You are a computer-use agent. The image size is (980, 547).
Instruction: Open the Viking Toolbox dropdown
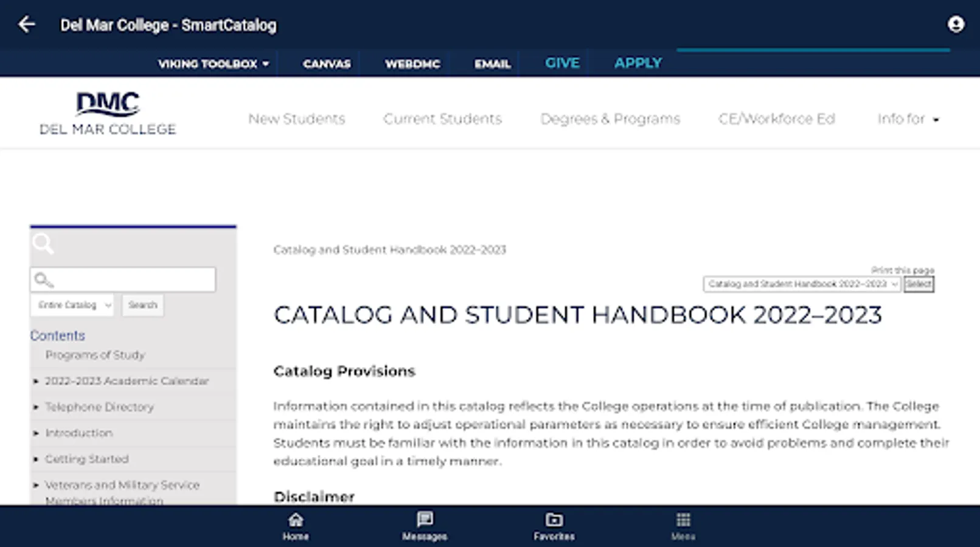click(x=214, y=64)
